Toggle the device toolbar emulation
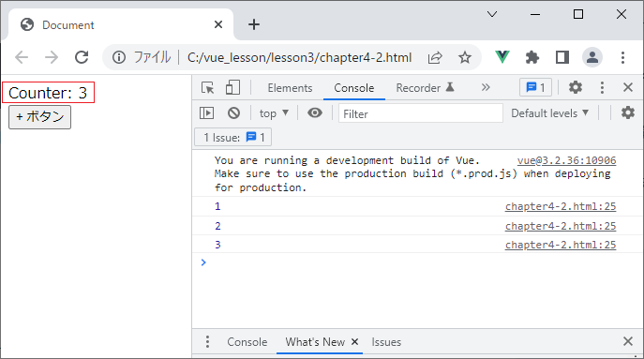This screenshot has height=359, width=644. coord(232,87)
